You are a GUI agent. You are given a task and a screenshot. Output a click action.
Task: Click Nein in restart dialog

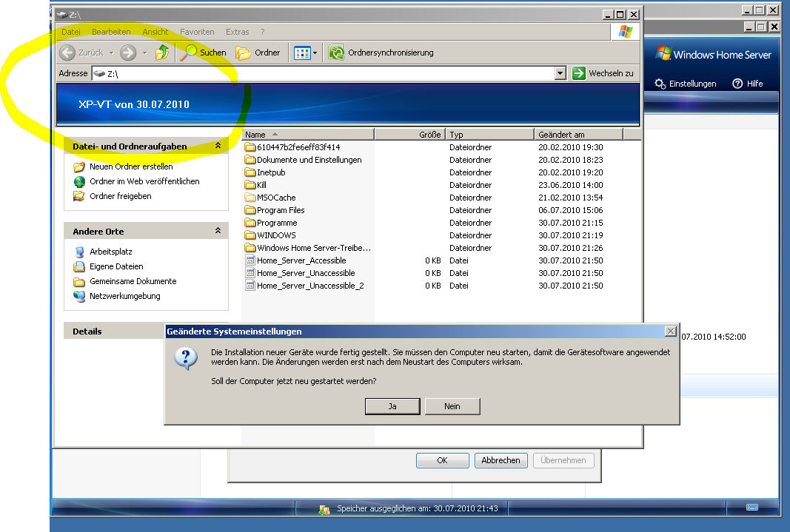click(x=452, y=406)
